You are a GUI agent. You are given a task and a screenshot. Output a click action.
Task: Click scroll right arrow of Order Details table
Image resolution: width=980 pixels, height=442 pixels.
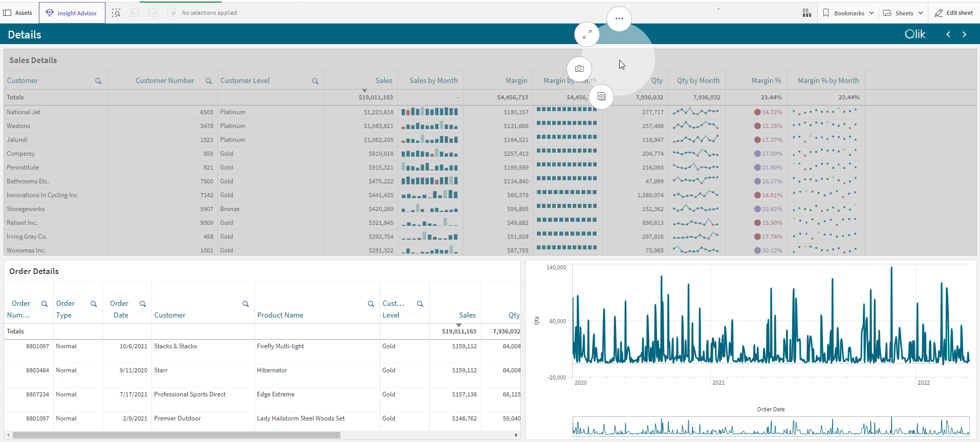tap(516, 435)
